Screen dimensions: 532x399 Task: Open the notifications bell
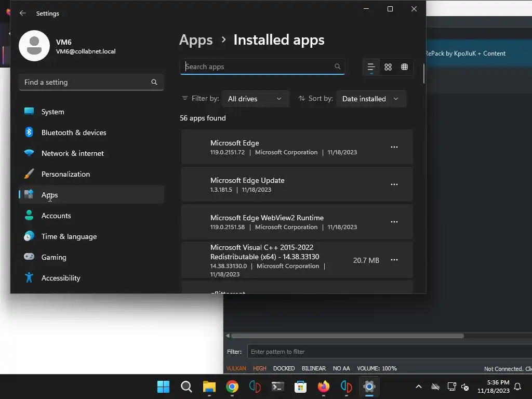pos(517,387)
